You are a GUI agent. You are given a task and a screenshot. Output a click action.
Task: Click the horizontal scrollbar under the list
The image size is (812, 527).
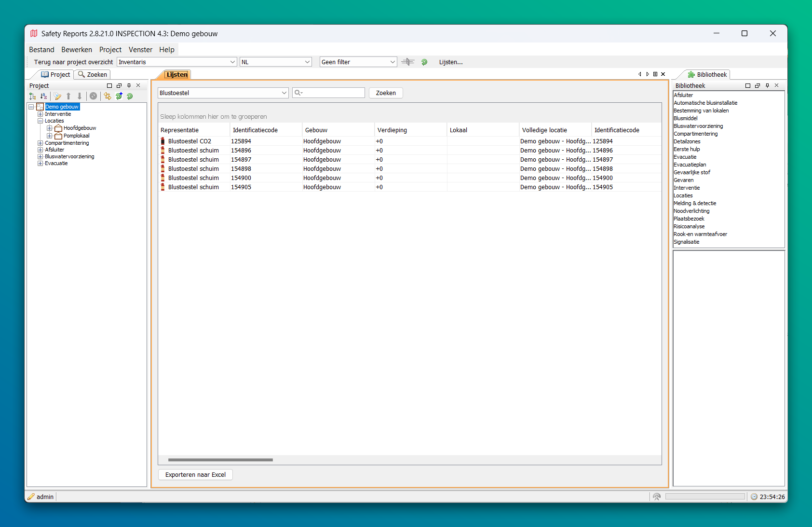coord(220,460)
